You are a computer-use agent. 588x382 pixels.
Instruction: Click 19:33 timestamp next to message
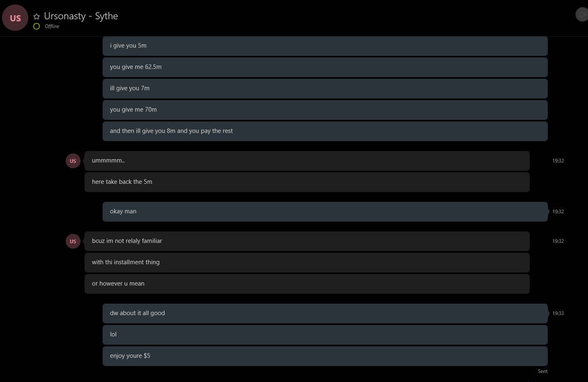pyautogui.click(x=558, y=313)
